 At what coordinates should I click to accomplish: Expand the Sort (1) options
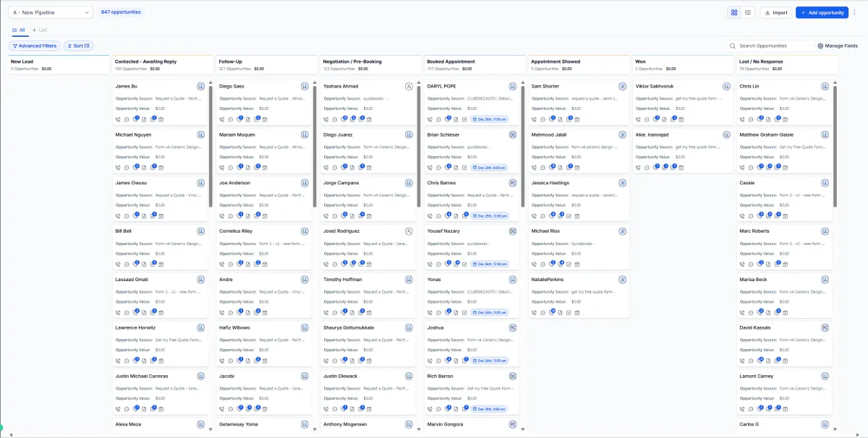78,46
